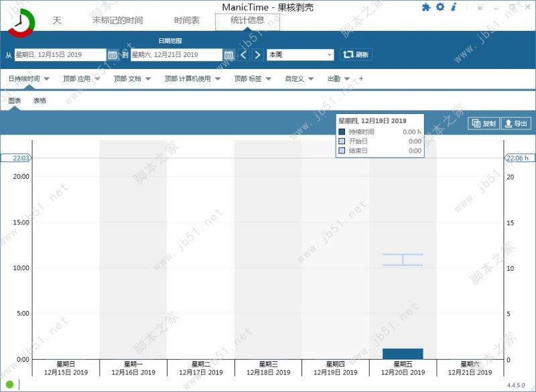
Task: Open the plugins puzzle icon
Action: pyautogui.click(x=426, y=7)
